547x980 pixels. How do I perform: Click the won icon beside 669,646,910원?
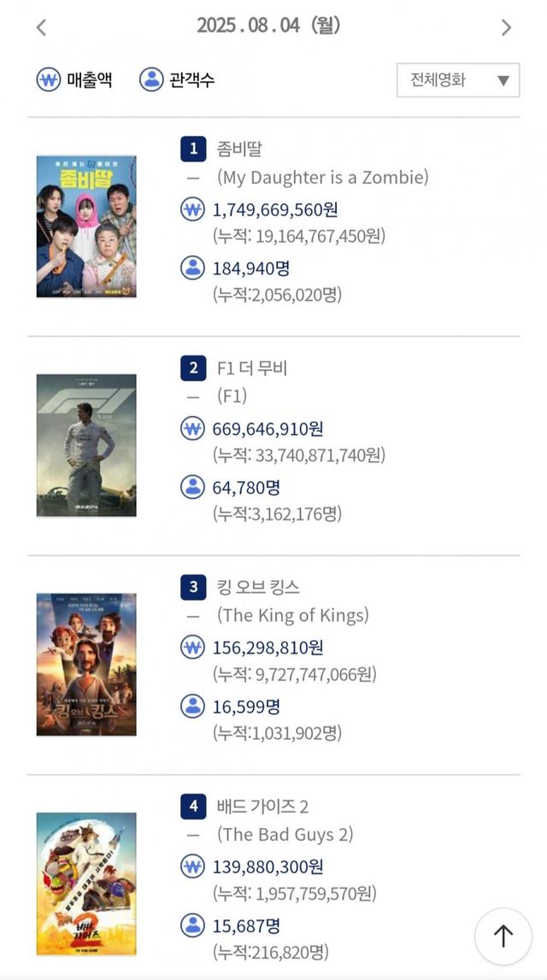(x=192, y=429)
